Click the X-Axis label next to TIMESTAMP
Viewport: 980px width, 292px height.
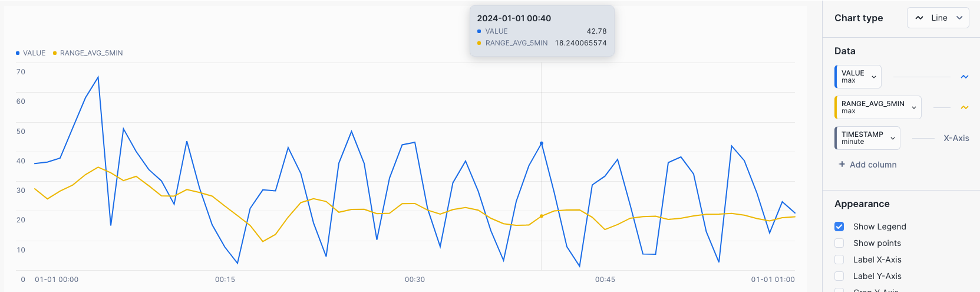point(956,138)
